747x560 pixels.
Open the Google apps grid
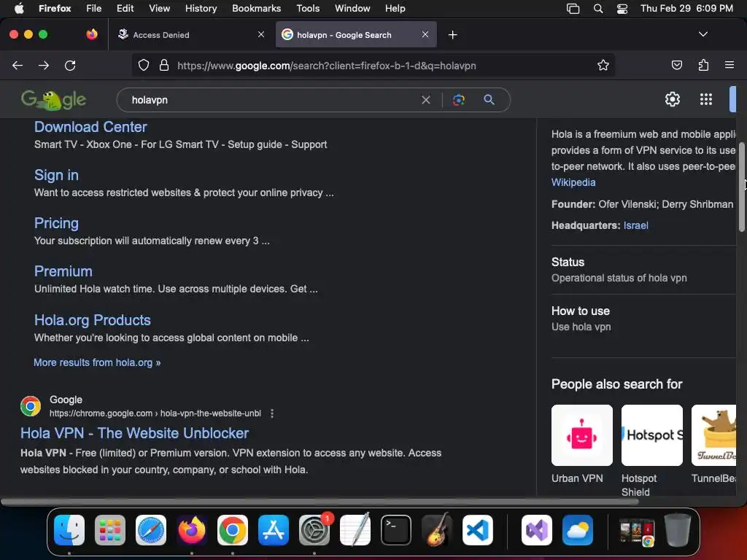(706, 99)
